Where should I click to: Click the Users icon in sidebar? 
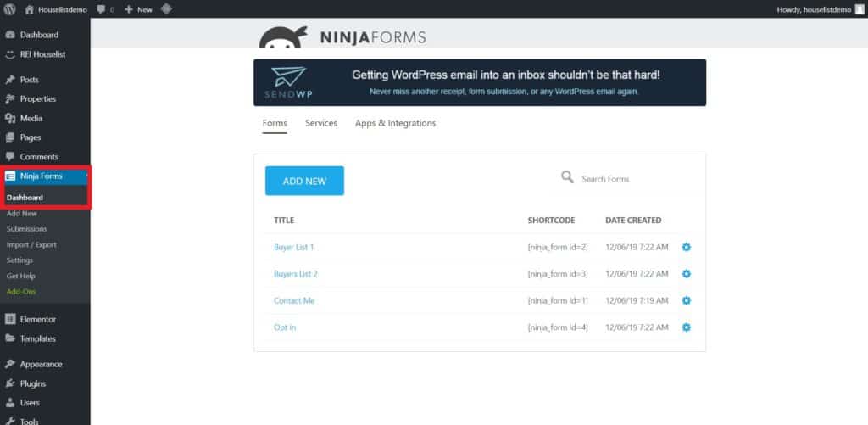point(10,403)
